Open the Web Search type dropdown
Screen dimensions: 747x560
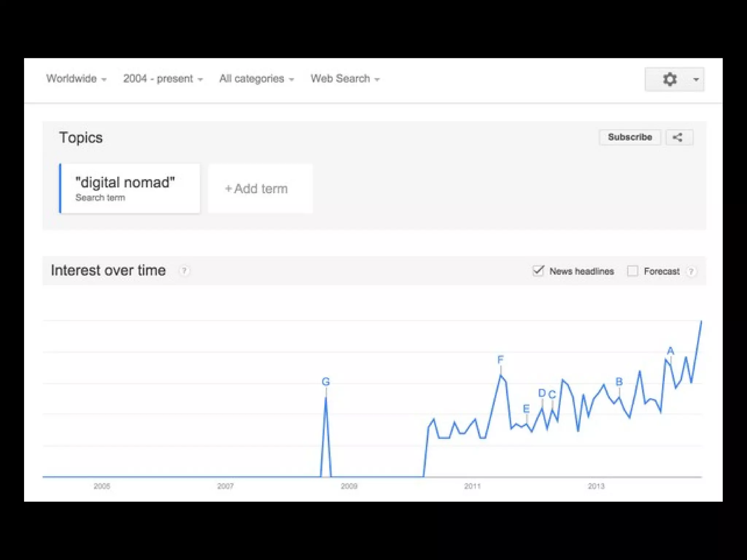(345, 79)
